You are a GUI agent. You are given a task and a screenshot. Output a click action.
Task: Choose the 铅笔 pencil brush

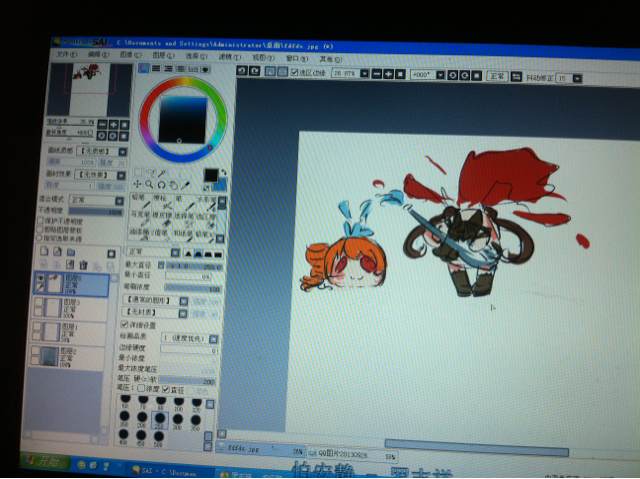[x=139, y=200]
